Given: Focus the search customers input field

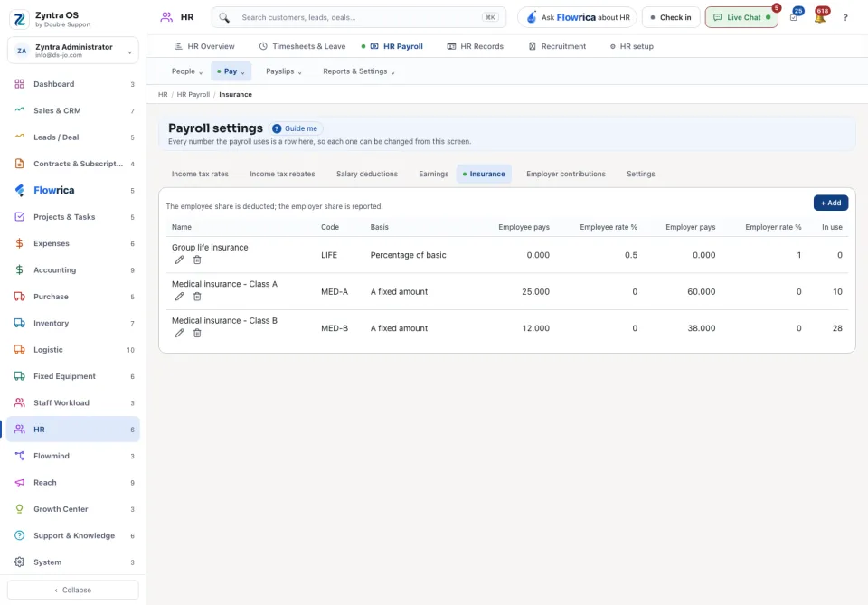Looking at the screenshot, I should tap(359, 18).
